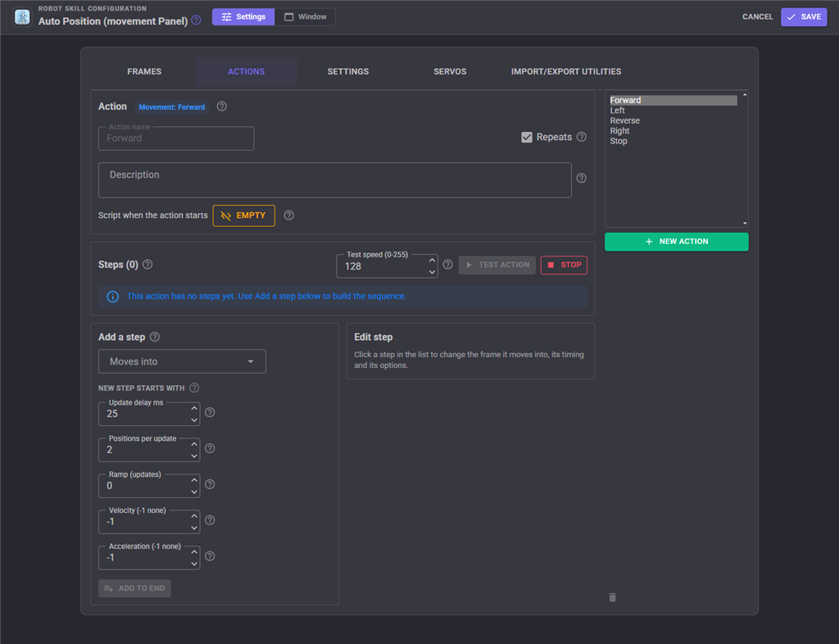Open help for Velocity field

point(210,520)
